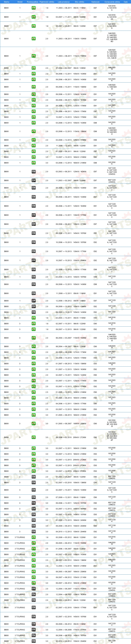Select the date cell 02.2010 -> 06.2012
This screenshot has width=131, height=644.
63,641
